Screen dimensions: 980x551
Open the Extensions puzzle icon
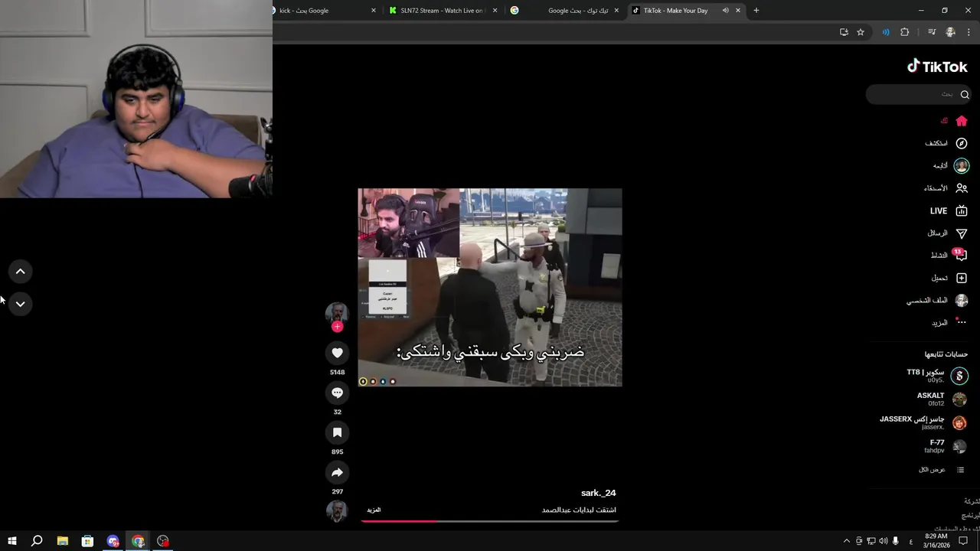pyautogui.click(x=905, y=32)
